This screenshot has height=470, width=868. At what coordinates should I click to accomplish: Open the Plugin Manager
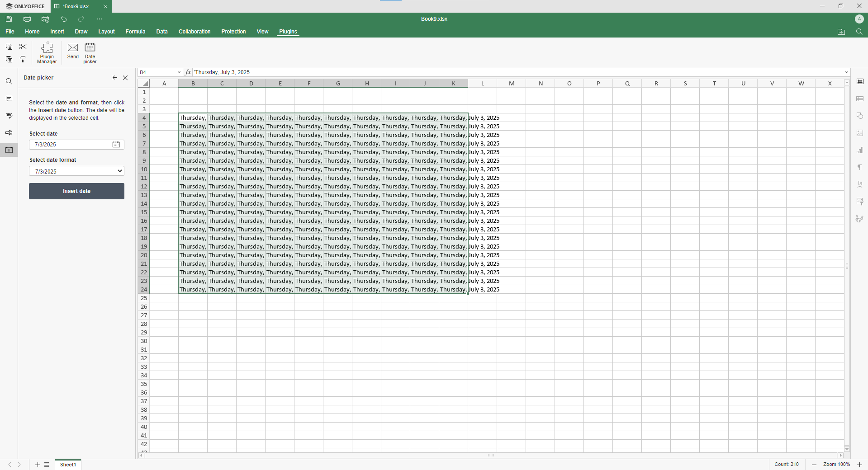pos(47,52)
